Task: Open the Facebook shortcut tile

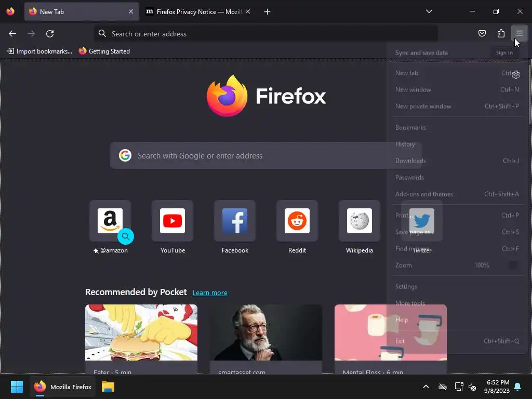Action: 235,221
